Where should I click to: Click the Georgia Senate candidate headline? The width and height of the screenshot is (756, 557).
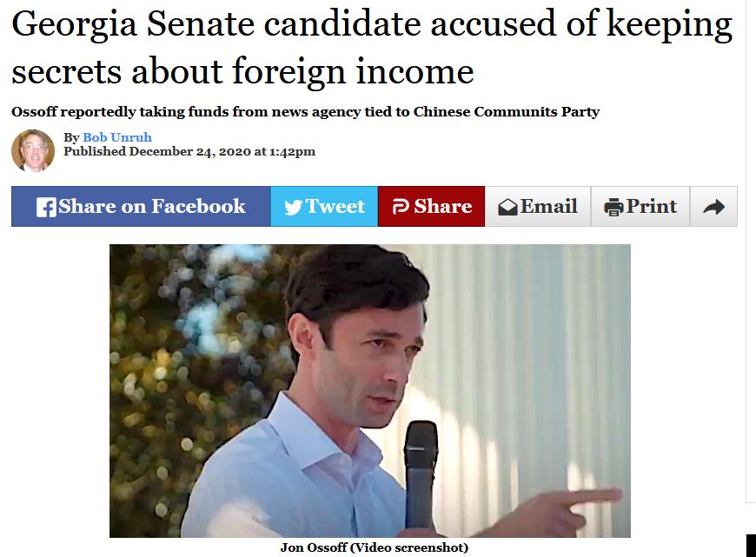[372, 47]
